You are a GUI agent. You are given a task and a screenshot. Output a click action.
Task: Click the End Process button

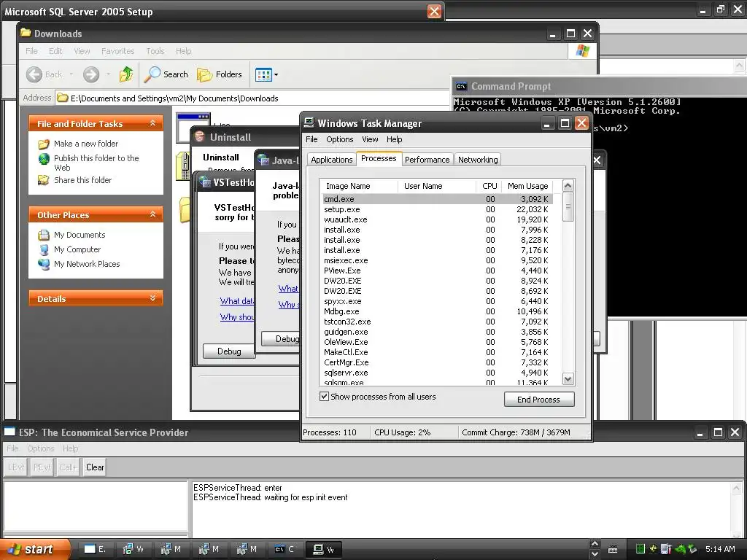pyautogui.click(x=539, y=400)
